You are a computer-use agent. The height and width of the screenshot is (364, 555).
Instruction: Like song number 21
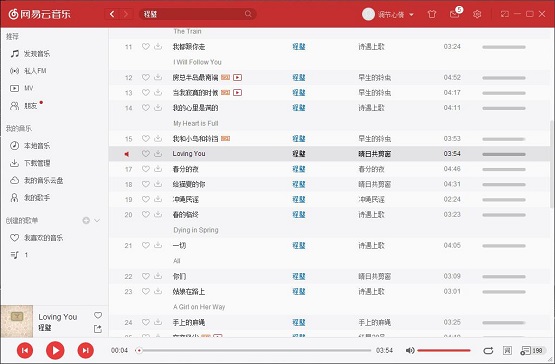pos(145,245)
